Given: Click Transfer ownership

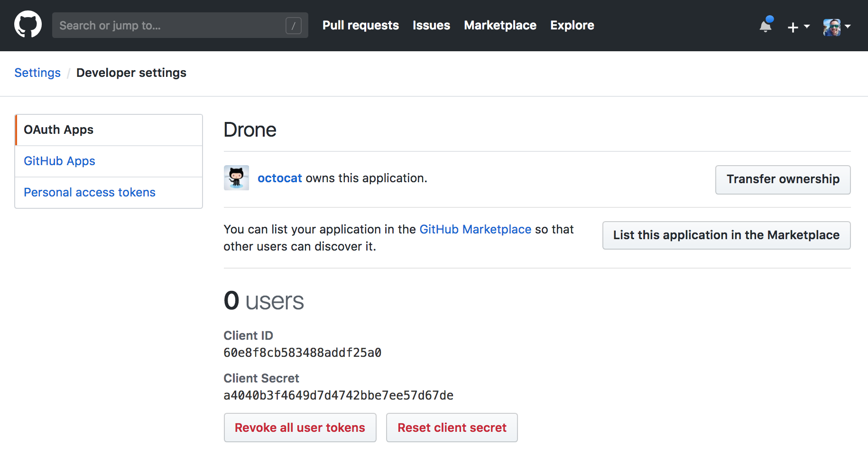Looking at the screenshot, I should pos(783,179).
